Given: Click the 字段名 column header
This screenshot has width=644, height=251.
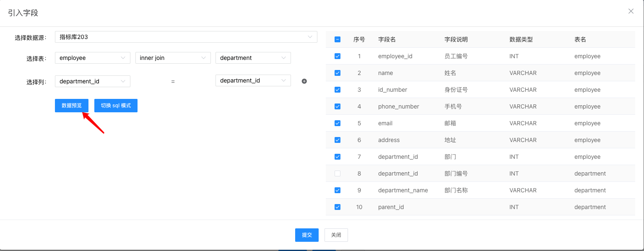Looking at the screenshot, I should click(387, 39).
